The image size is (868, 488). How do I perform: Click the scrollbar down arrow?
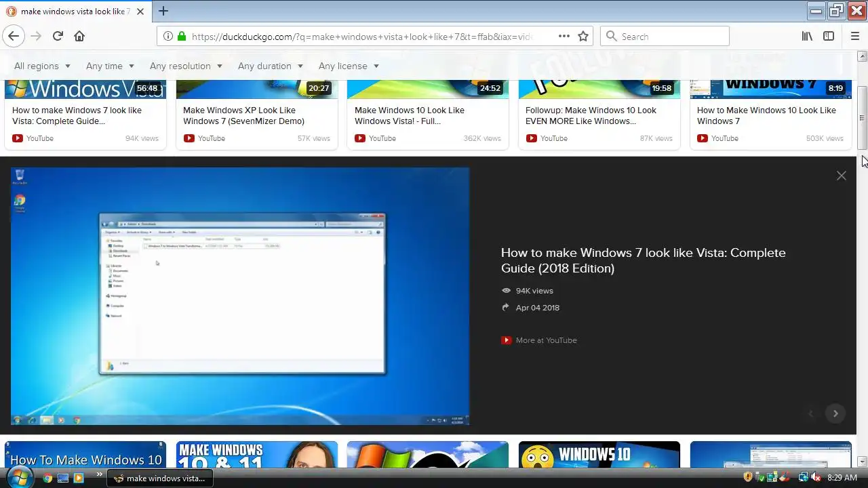click(862, 462)
